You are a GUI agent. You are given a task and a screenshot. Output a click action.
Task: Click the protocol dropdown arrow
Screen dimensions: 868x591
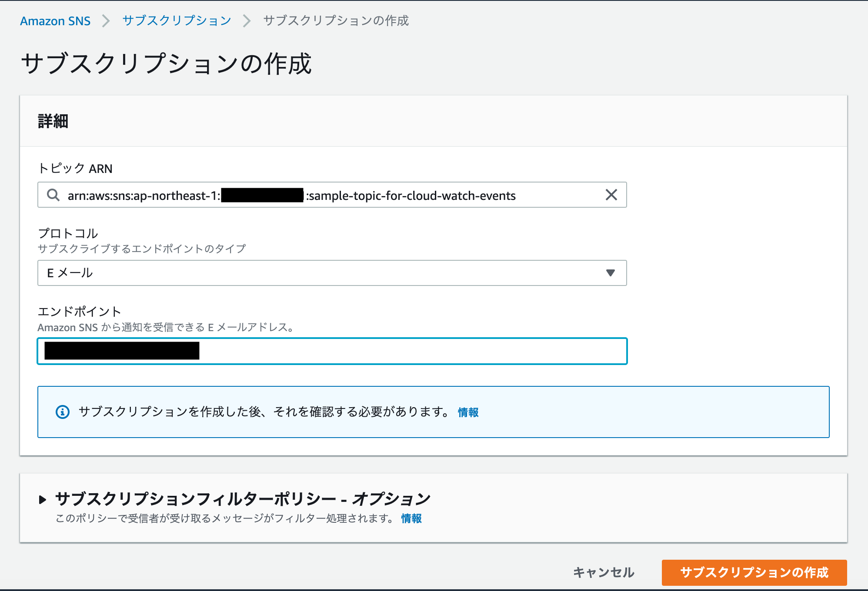(x=610, y=273)
